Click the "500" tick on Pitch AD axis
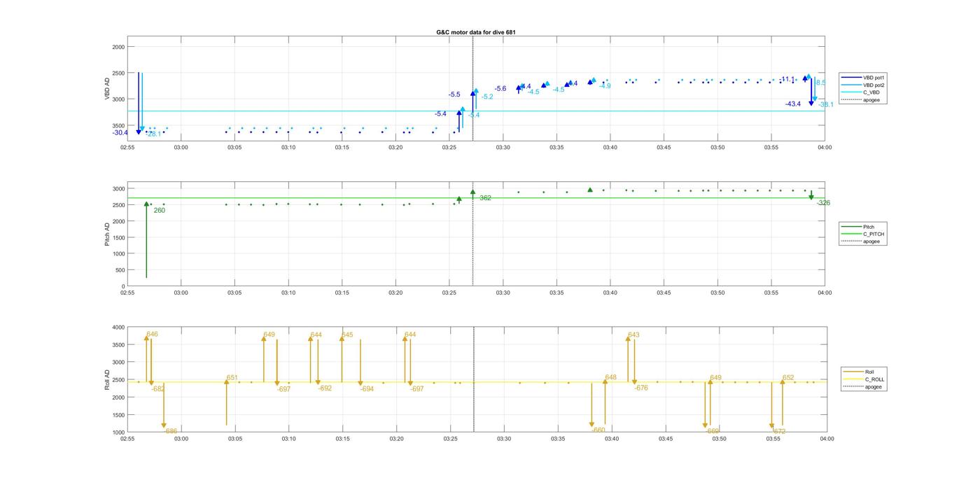This screenshot has height=485, width=980. [120, 270]
